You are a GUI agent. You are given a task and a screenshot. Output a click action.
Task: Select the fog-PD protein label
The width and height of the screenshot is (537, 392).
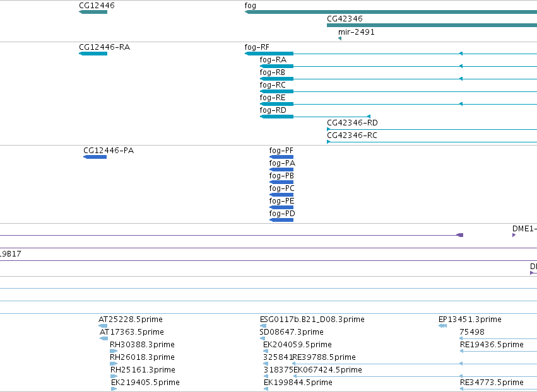point(282,214)
